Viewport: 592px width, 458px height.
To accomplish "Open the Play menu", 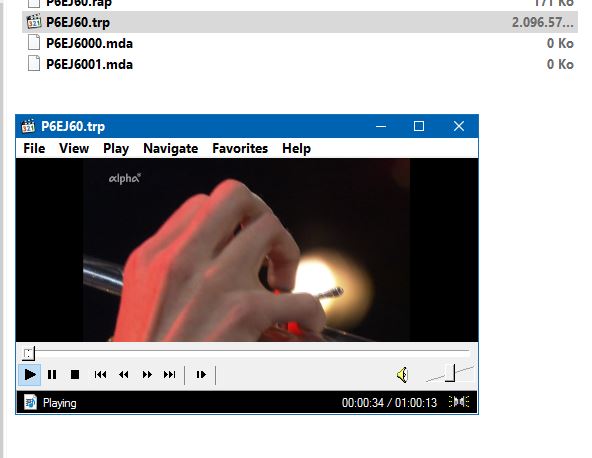I will click(116, 148).
